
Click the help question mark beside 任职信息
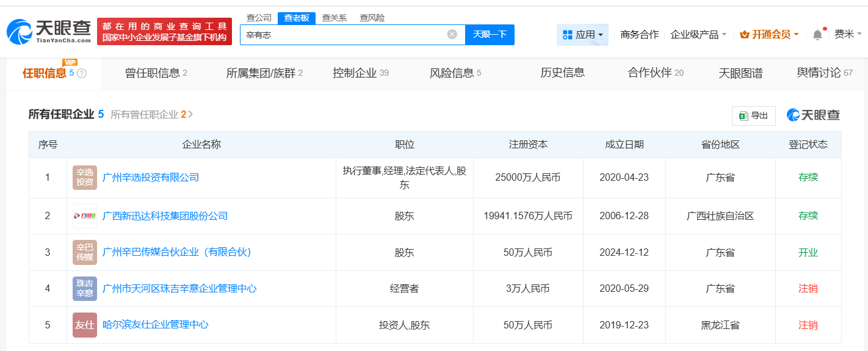[x=82, y=73]
